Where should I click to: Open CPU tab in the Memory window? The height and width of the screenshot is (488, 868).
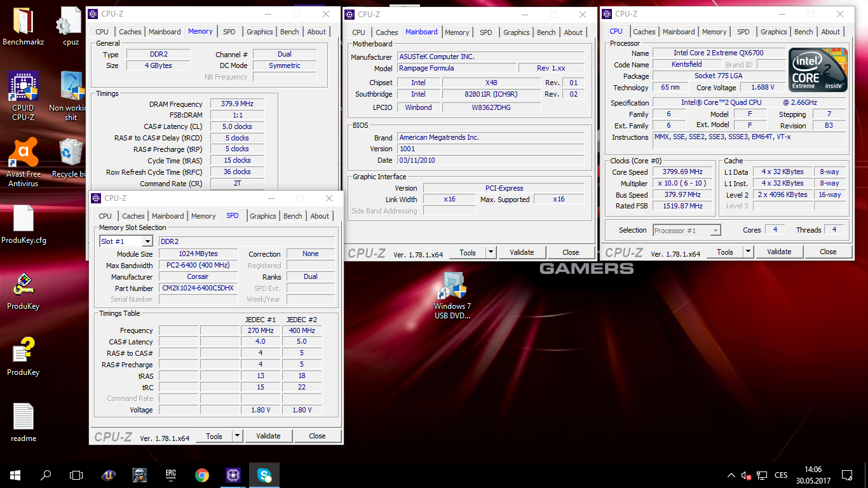102,32
